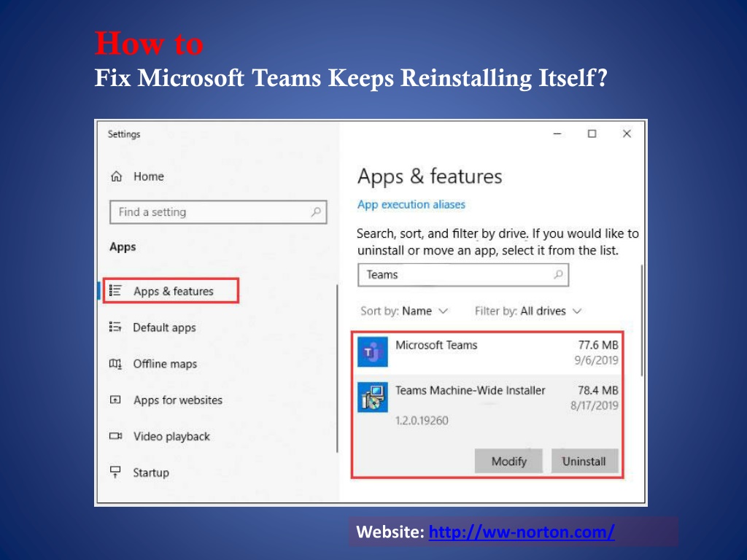Click the Teams app search field
747x560 pixels.
click(463, 275)
